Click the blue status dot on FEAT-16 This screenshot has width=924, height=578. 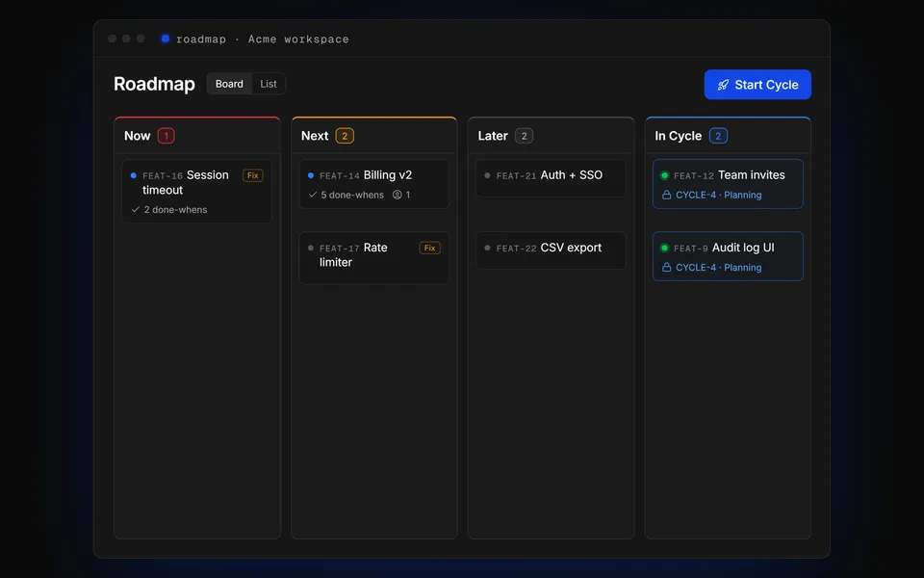coord(133,175)
